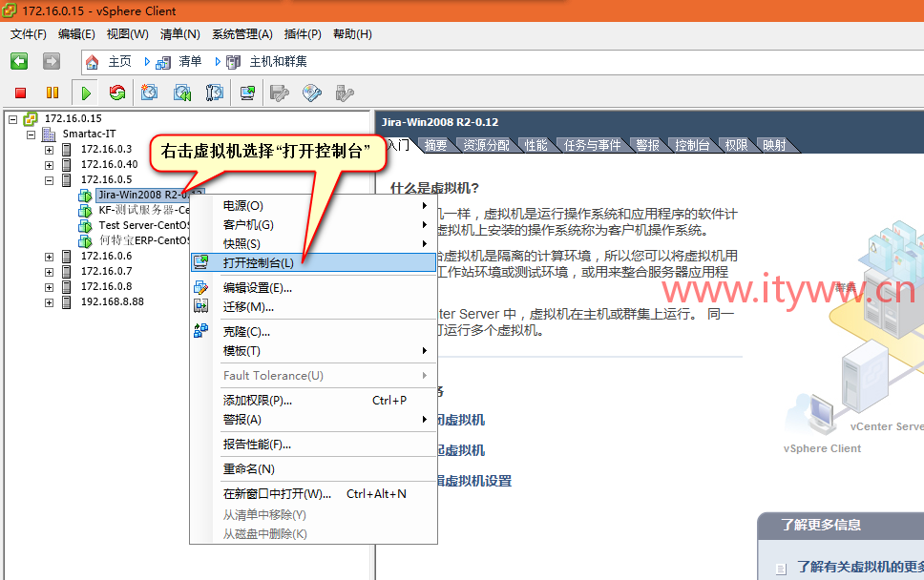924x580 pixels.
Task: Choose 报告性能(F)... from the context menu
Action: point(313,445)
